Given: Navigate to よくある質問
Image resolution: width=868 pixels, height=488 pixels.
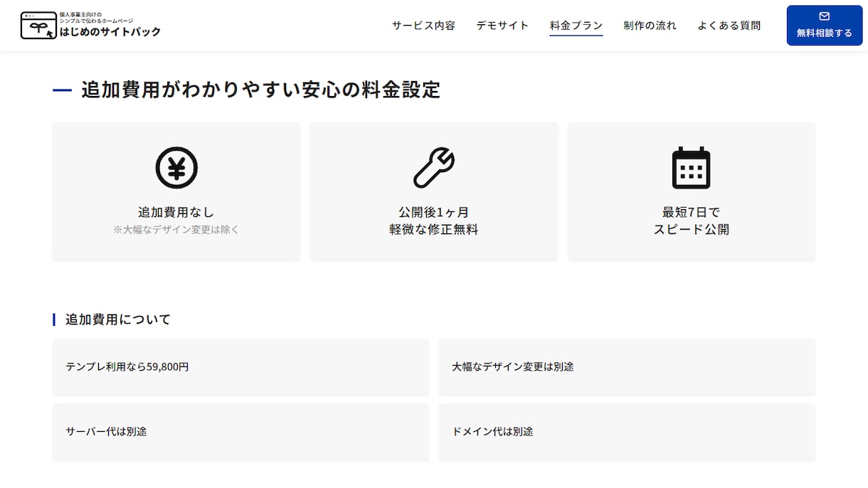Looking at the screenshot, I should (x=729, y=26).
